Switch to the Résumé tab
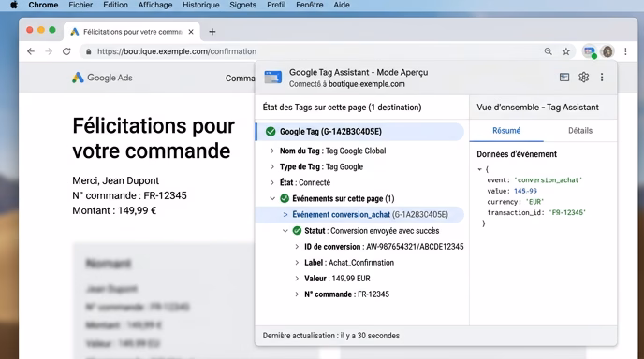Screen dimensions: 644x359 (x=506, y=131)
